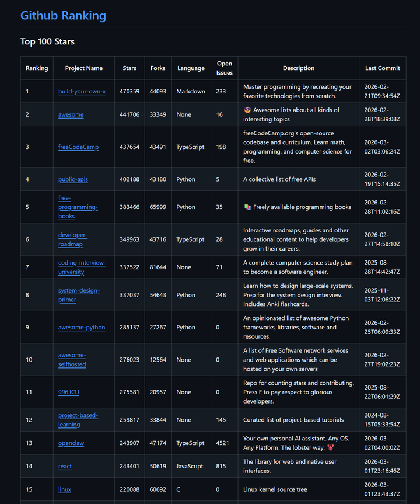Click 'Freely available programming books' text
This screenshot has height=504, width=420.
coord(302,207)
